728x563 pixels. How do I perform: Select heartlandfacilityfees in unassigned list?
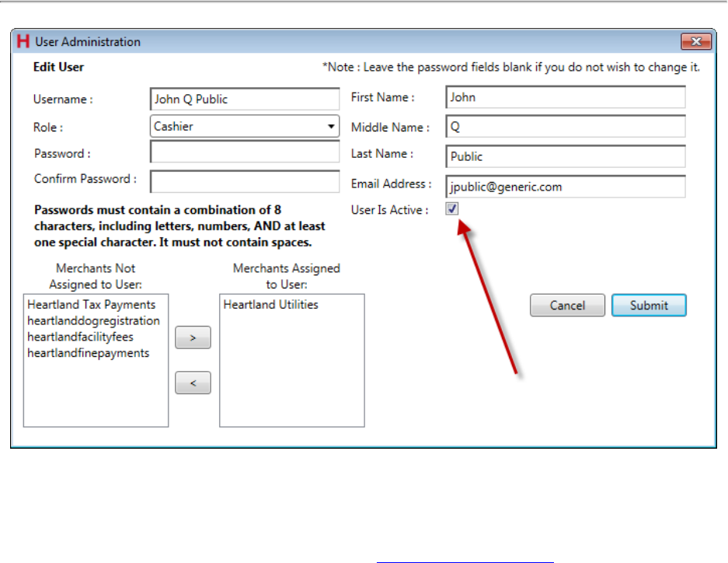[x=80, y=337]
